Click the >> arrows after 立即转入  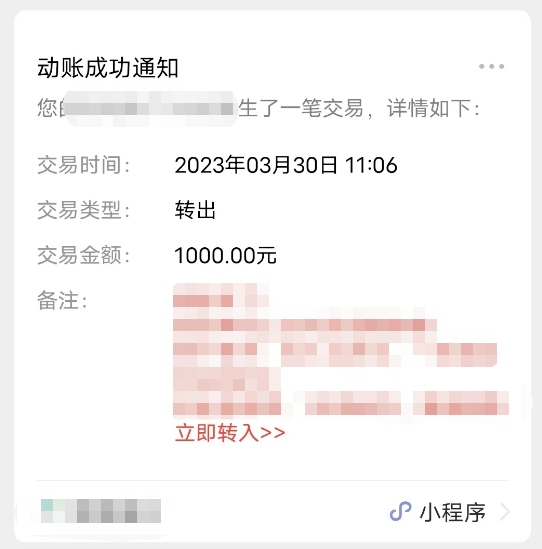coord(273,433)
